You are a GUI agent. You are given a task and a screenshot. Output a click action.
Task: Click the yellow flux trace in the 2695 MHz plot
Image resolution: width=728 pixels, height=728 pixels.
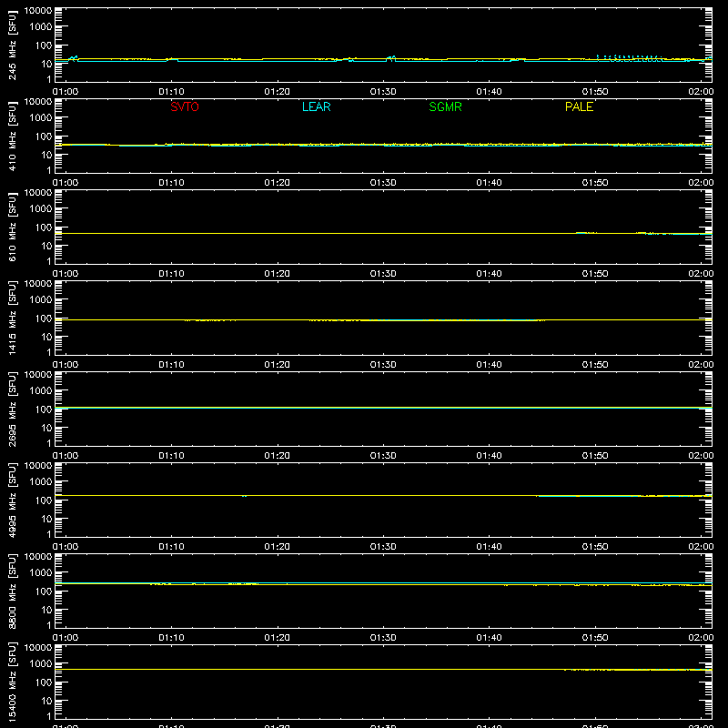[x=383, y=407]
